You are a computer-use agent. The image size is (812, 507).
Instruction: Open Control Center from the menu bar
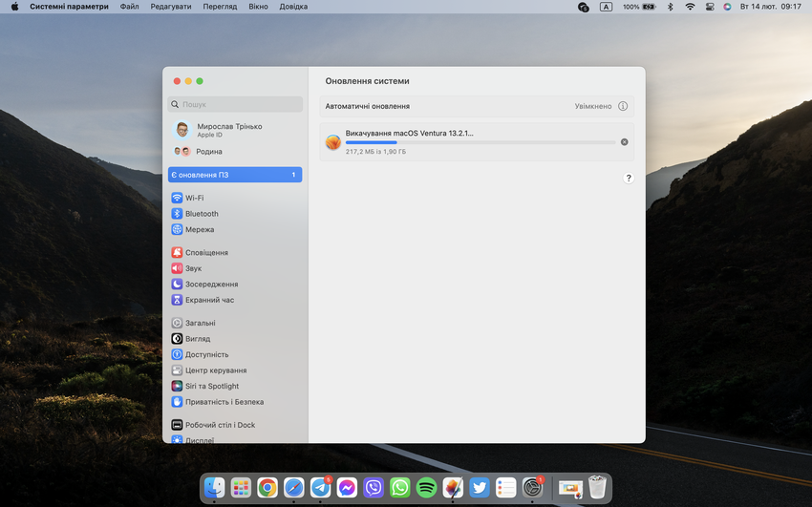[710, 7]
